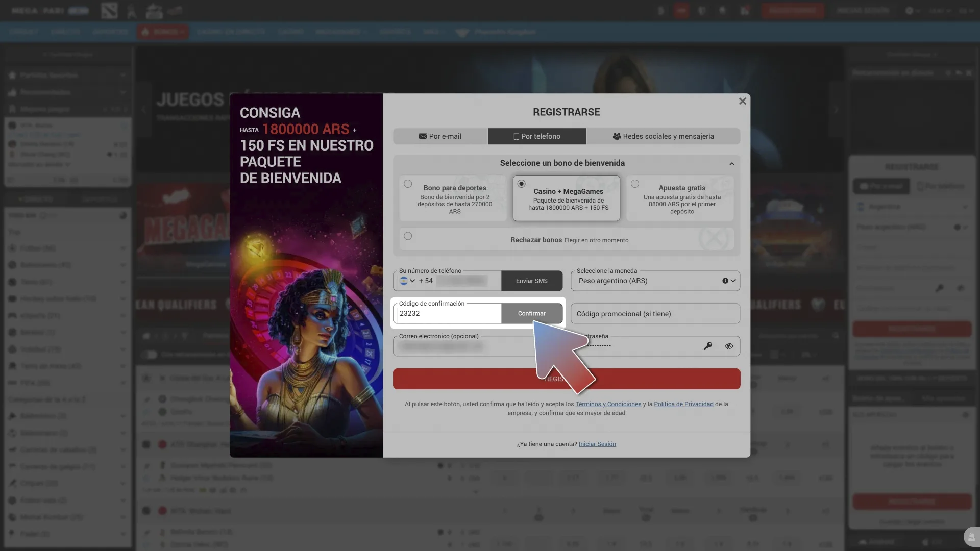Select the Bono para deportes radio option

tap(408, 184)
